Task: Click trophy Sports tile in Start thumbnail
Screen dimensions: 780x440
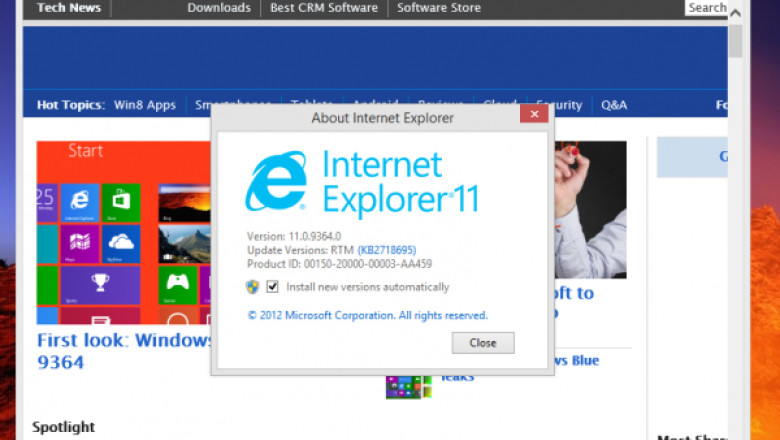Action: [100, 285]
